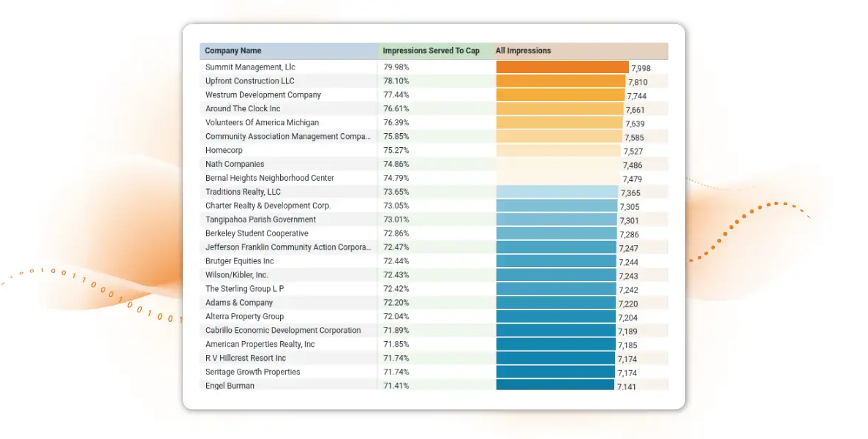Click the 75.27% percentage cell
868x439 pixels.
pos(396,150)
